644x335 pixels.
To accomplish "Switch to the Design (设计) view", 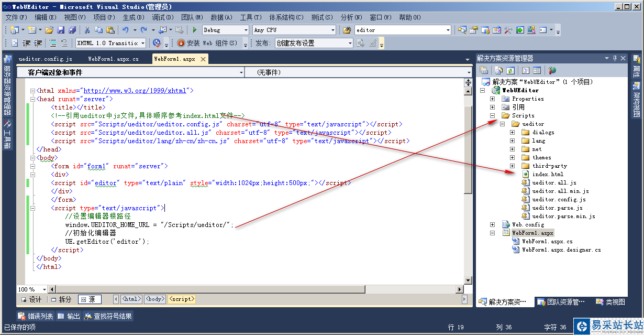I will (31, 299).
